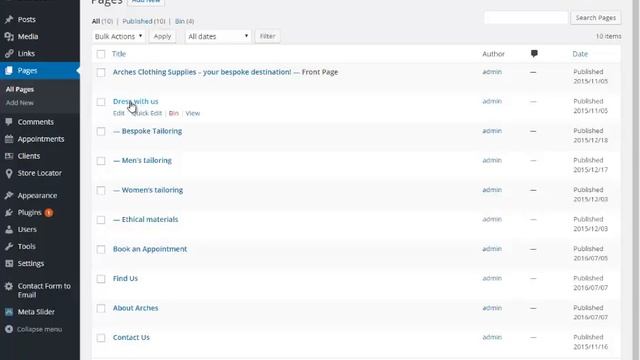Screen dimensions: 640x360
Task: Click the Contact Form to Email gear icon
Action: (x=9, y=286)
